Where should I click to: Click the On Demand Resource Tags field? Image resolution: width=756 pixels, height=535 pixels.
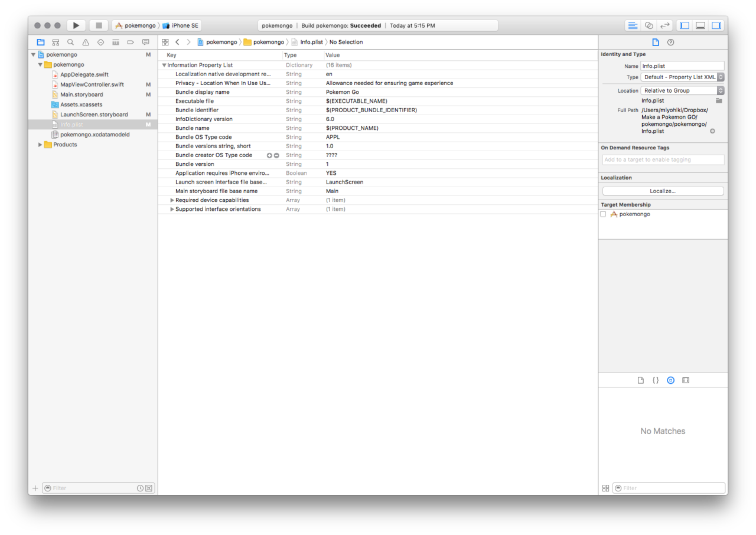(x=663, y=159)
